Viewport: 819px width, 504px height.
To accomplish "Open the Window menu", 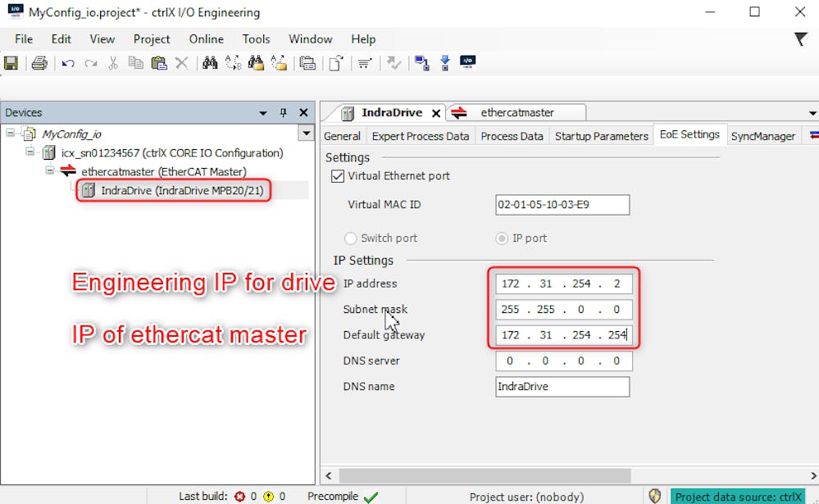I will [310, 39].
